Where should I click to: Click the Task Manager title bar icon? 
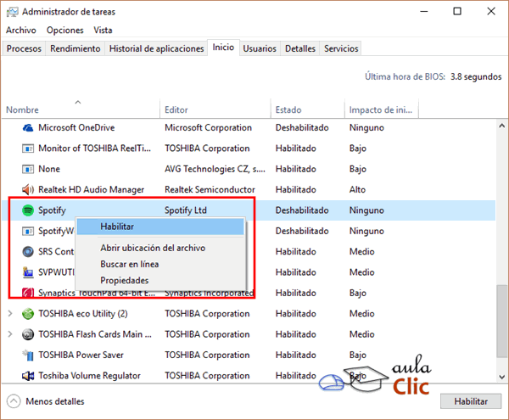pyautogui.click(x=12, y=12)
